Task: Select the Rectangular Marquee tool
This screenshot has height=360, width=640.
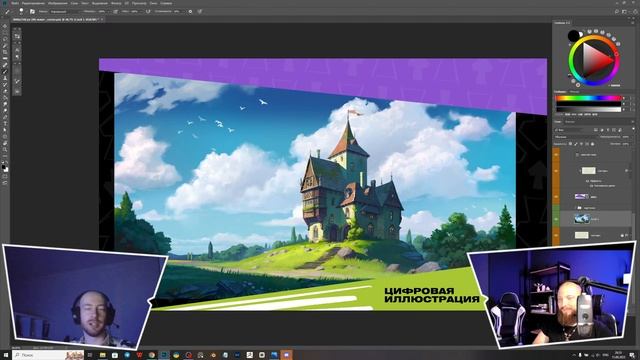Action: 5,33
